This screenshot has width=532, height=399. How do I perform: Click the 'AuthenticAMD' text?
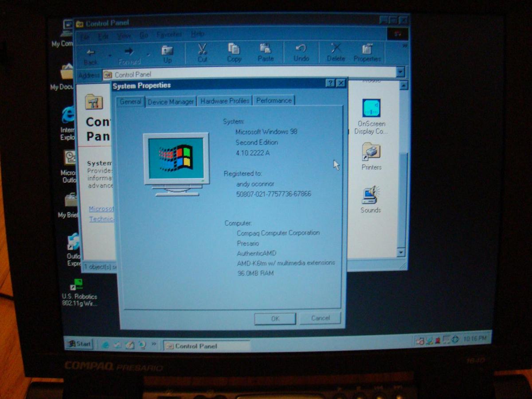[256, 253]
